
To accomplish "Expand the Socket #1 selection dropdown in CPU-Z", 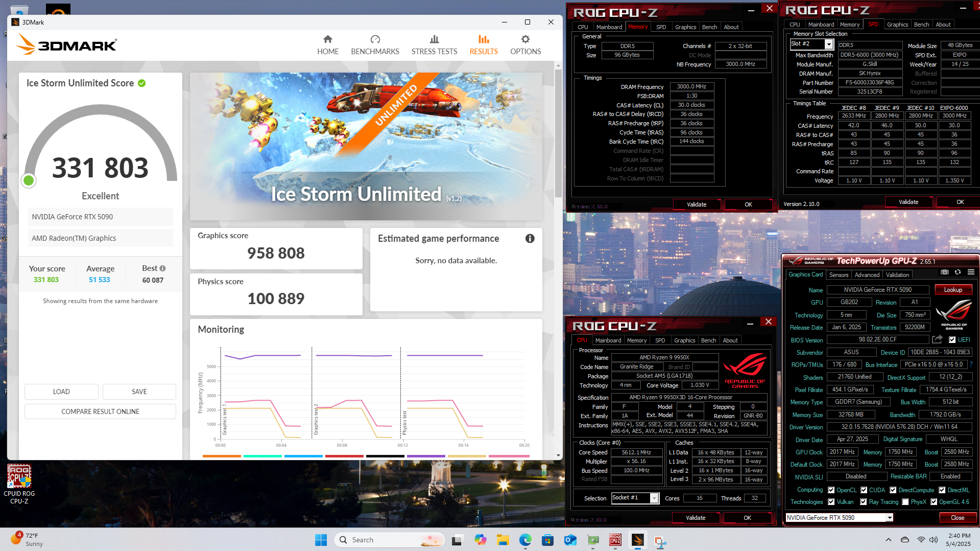I will (x=654, y=498).
